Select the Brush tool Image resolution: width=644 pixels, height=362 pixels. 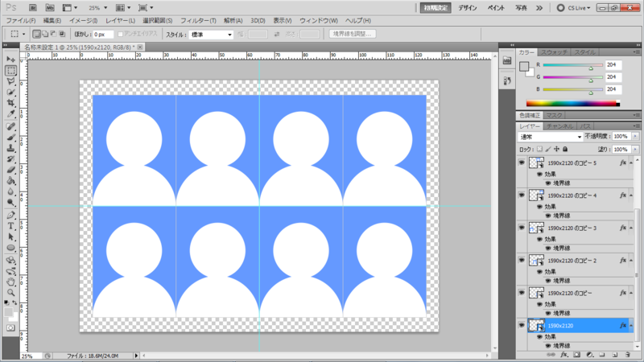point(11,138)
